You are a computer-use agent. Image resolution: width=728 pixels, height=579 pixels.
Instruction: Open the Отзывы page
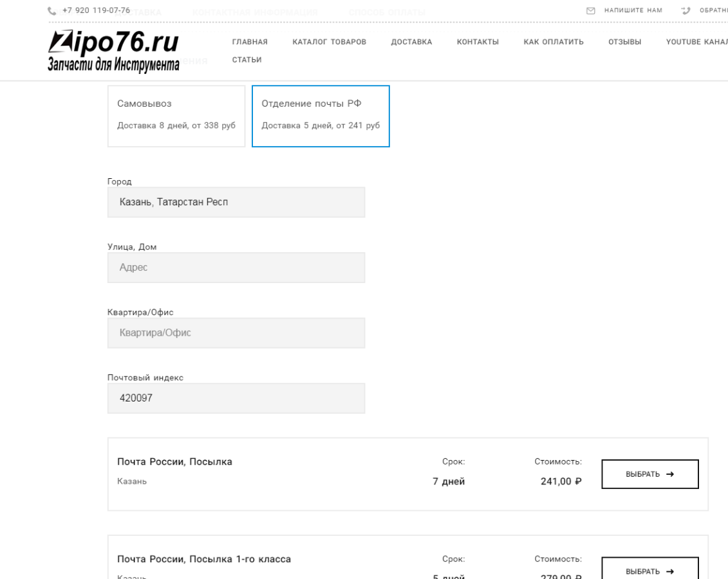[x=624, y=42]
